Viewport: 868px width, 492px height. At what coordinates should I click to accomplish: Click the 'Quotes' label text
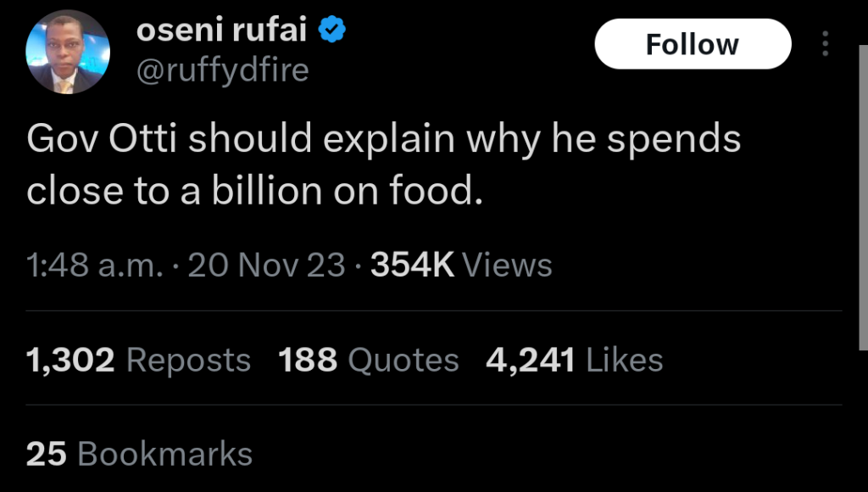pyautogui.click(x=403, y=361)
